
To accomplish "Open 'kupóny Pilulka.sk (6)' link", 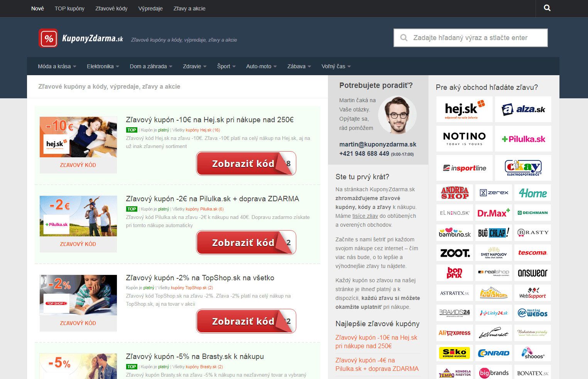I will tap(204, 209).
